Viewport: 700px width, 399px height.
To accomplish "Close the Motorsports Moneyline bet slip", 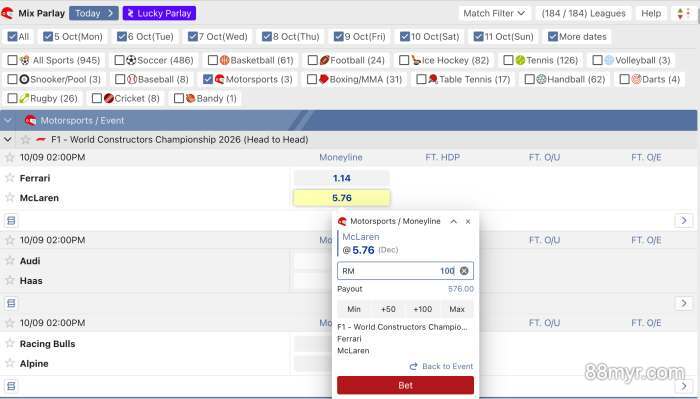I will pyautogui.click(x=468, y=221).
